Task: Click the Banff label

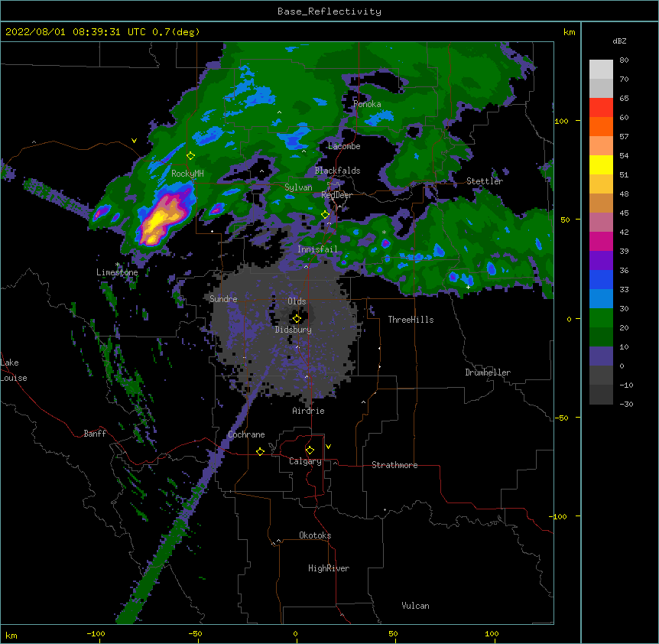Action: coord(95,434)
